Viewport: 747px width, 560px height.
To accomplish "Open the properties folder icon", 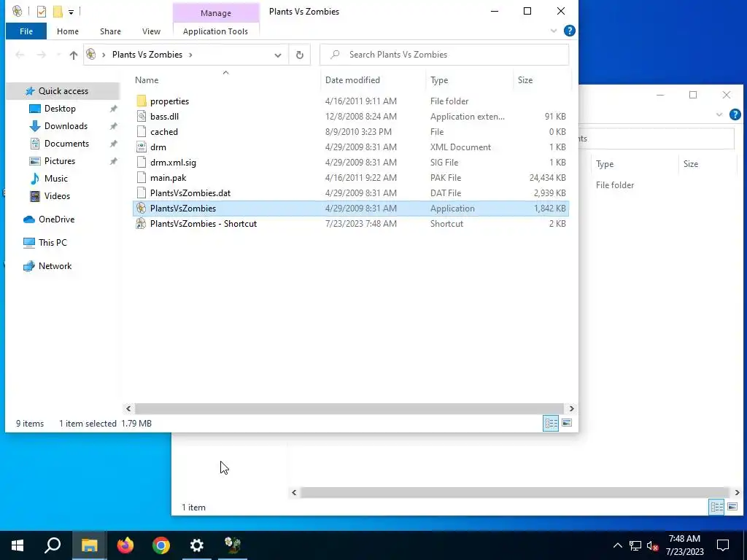I will tap(141, 101).
